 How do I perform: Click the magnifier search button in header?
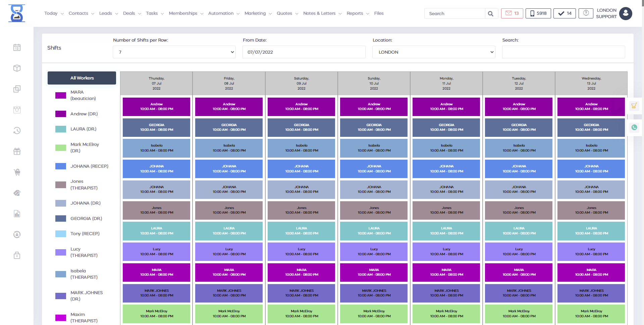[491, 14]
